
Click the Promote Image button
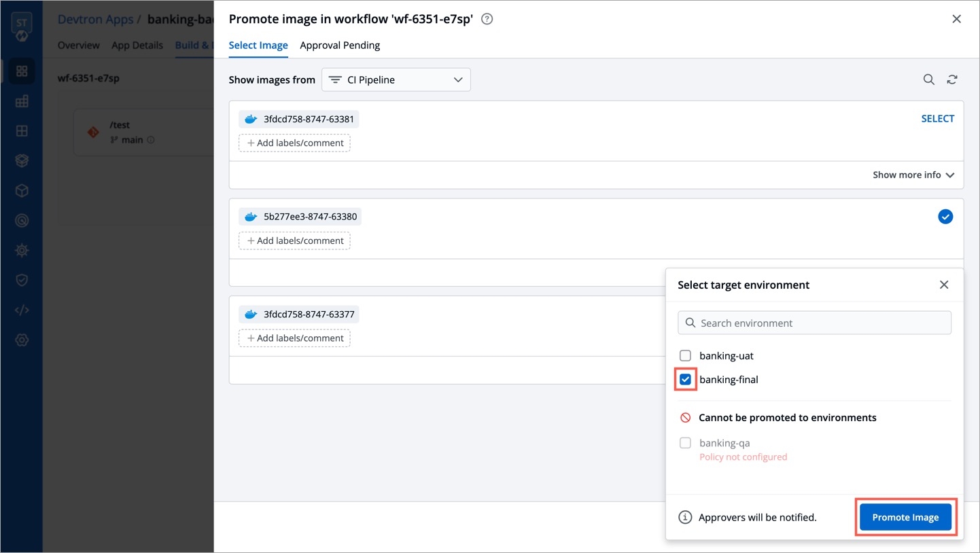pos(905,517)
